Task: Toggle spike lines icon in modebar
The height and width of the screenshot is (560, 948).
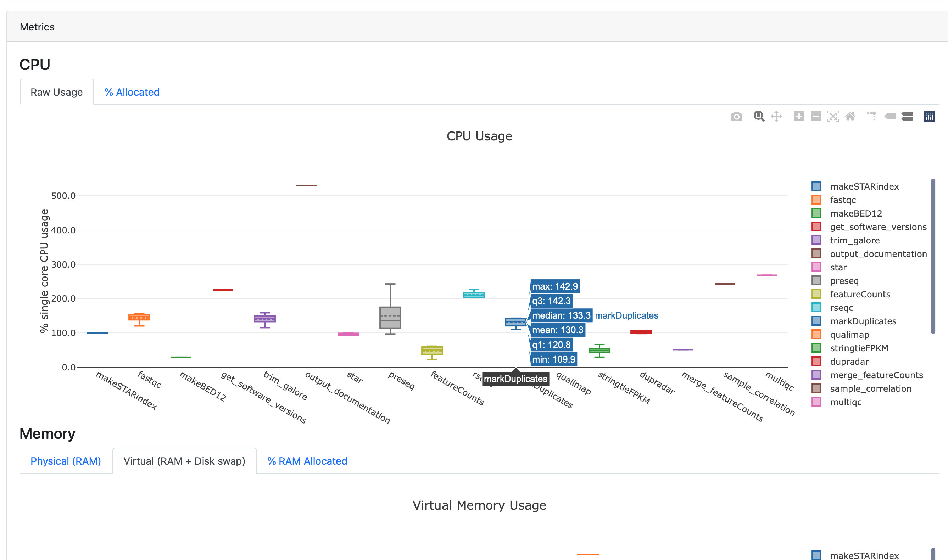Action: (x=872, y=116)
